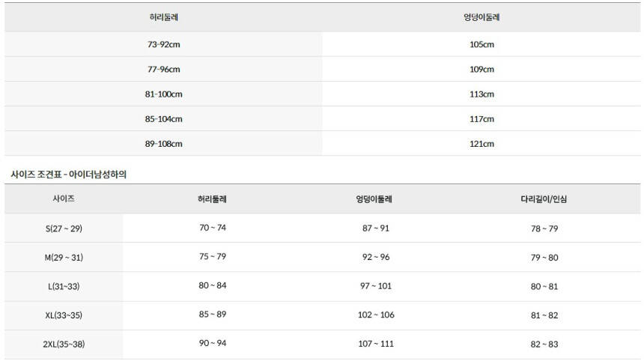Screen dimensions: 644x361
Task: Click the XL(33~35) size label
Action: [64, 316]
